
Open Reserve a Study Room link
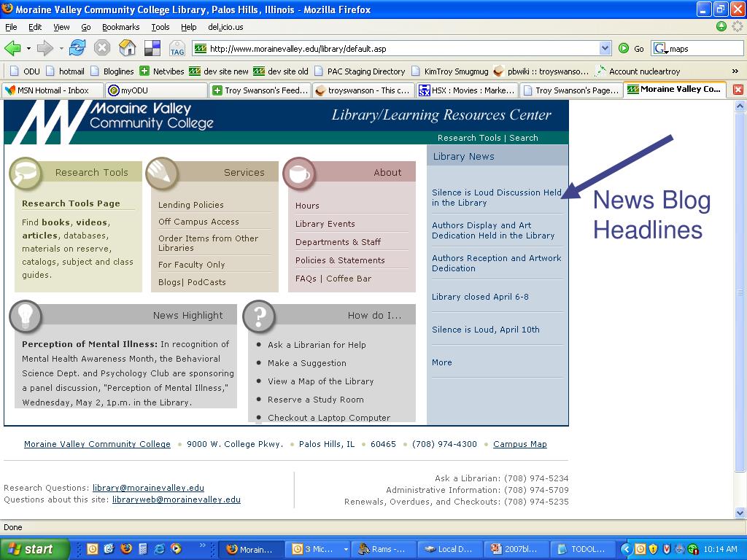tap(315, 400)
